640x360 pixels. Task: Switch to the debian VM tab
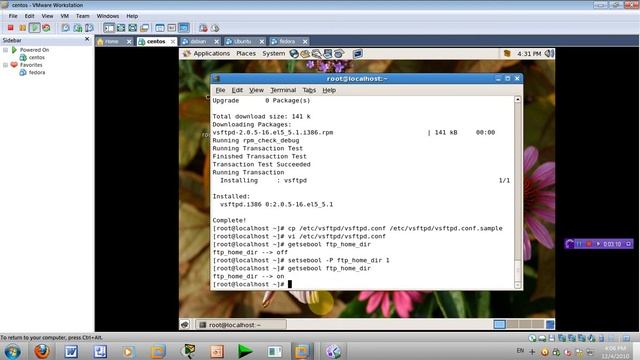197,42
